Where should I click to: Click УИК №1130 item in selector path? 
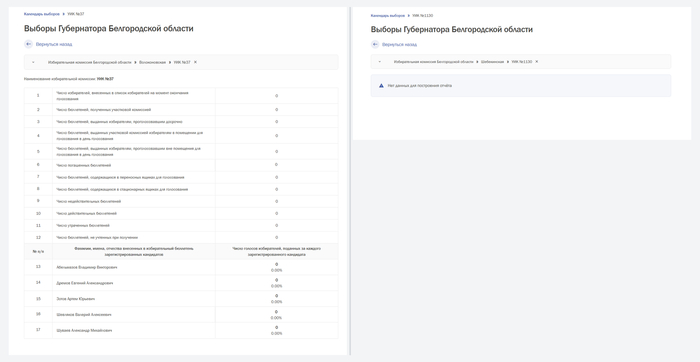click(x=521, y=62)
